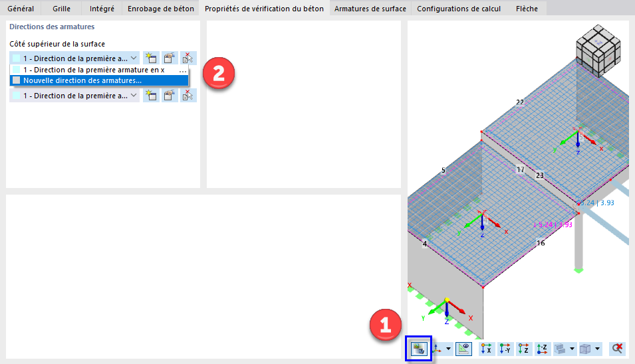The width and height of the screenshot is (635, 364).
Task: Set view in -Z direction
Action: [543, 348]
